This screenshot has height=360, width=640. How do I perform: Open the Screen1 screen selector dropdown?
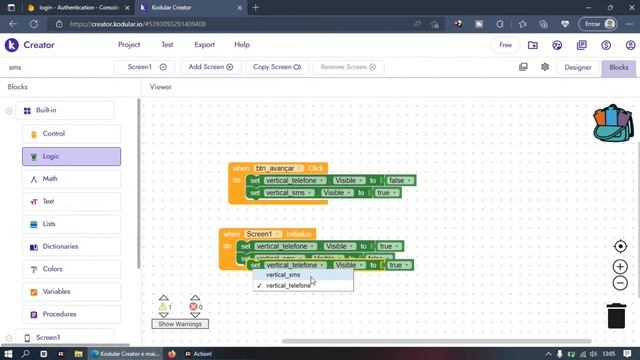[145, 67]
